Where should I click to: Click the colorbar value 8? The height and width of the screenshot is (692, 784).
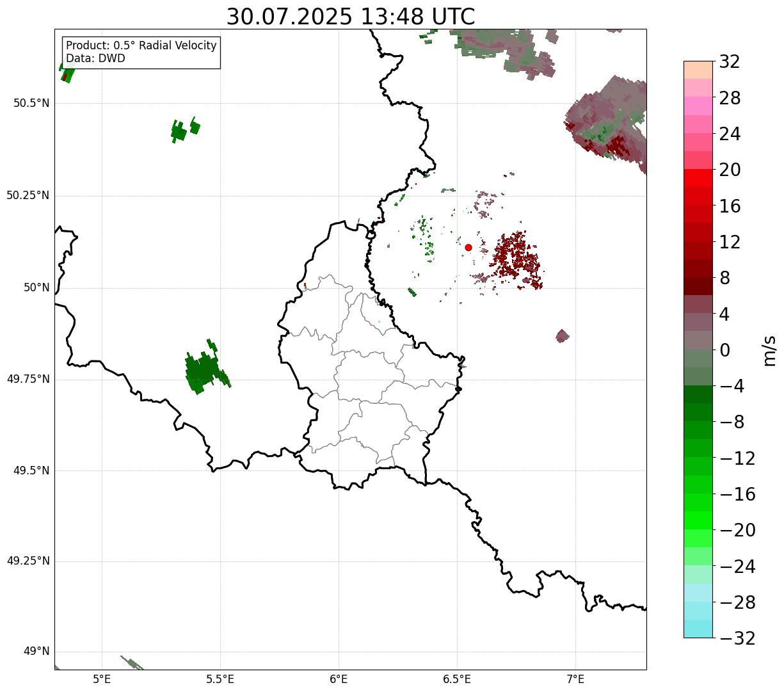pyautogui.click(x=724, y=278)
